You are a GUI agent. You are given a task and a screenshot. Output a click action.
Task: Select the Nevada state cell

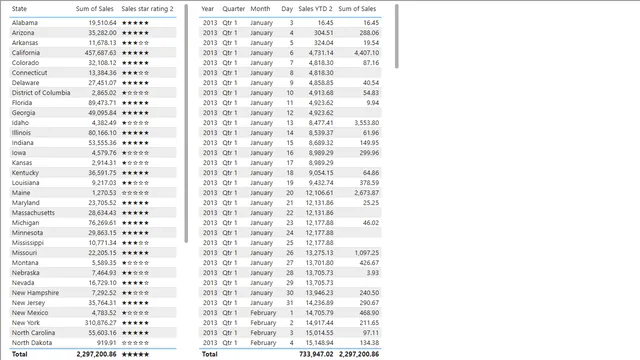[23, 283]
